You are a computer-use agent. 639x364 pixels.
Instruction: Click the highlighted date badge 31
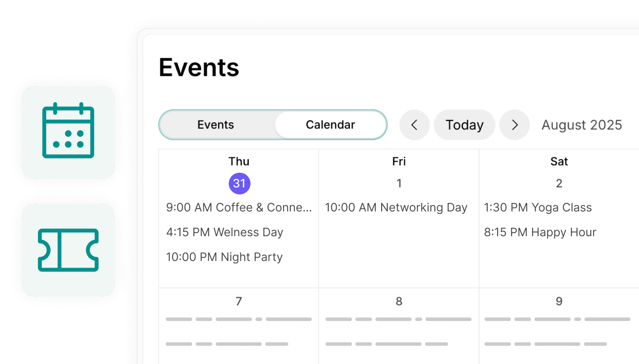[239, 183]
